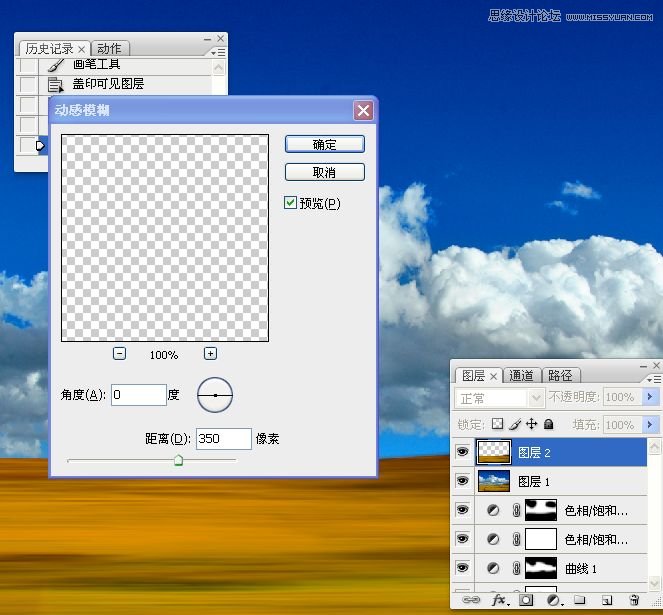
Task: Open the Layers panel flyout menu
Action: (654, 379)
